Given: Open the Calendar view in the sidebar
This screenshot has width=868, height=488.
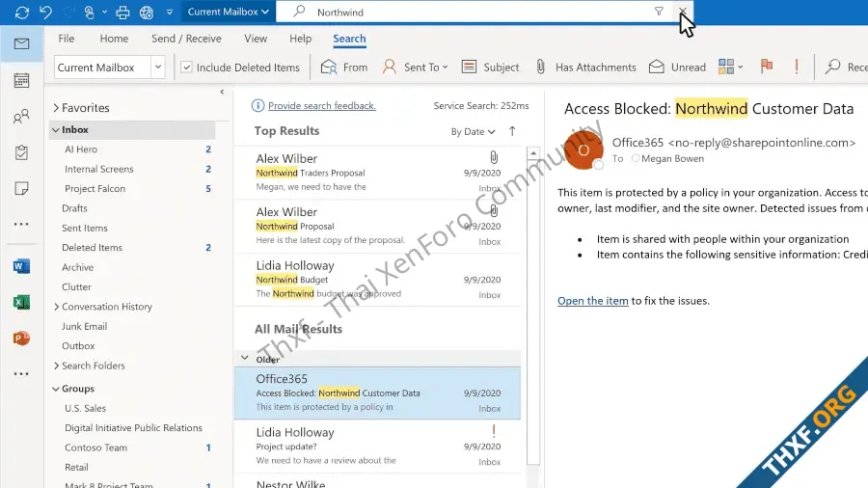Looking at the screenshot, I should [x=21, y=80].
